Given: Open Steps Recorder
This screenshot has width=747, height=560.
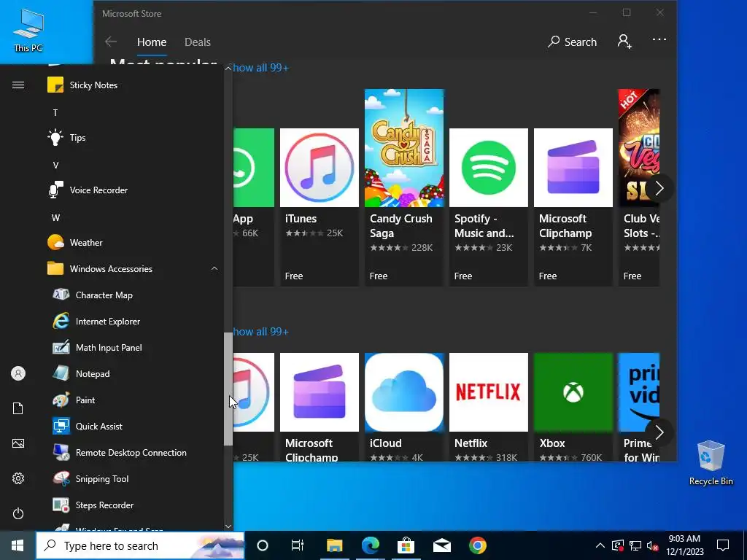Looking at the screenshot, I should 133,505.
